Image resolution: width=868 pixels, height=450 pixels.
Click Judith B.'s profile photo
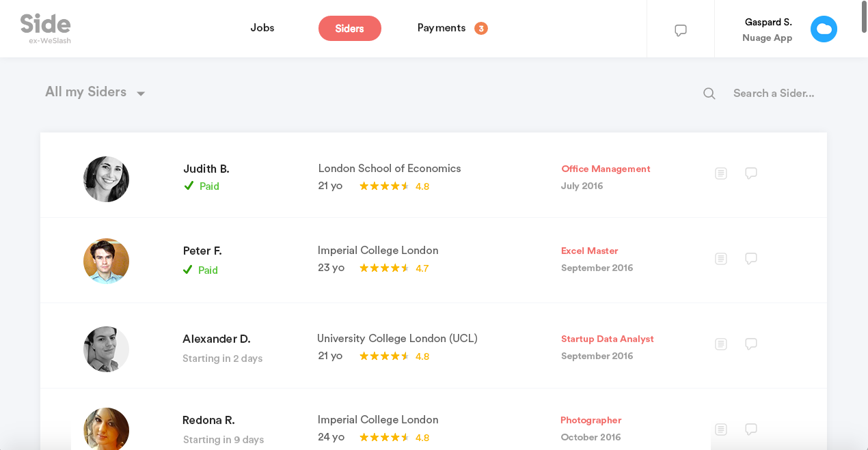coord(106,179)
